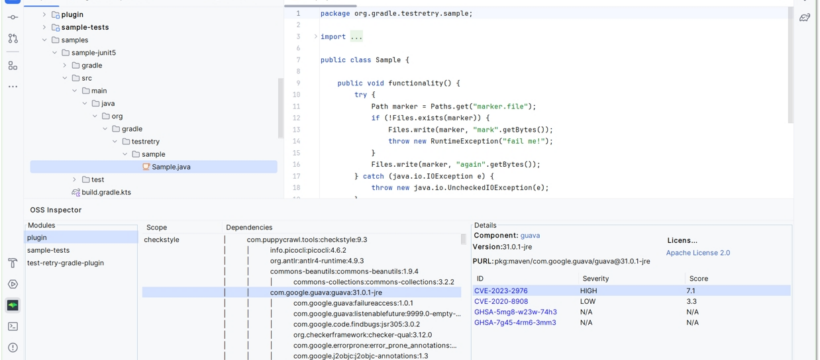Expand the gradle folder under sample-junit5

point(65,65)
